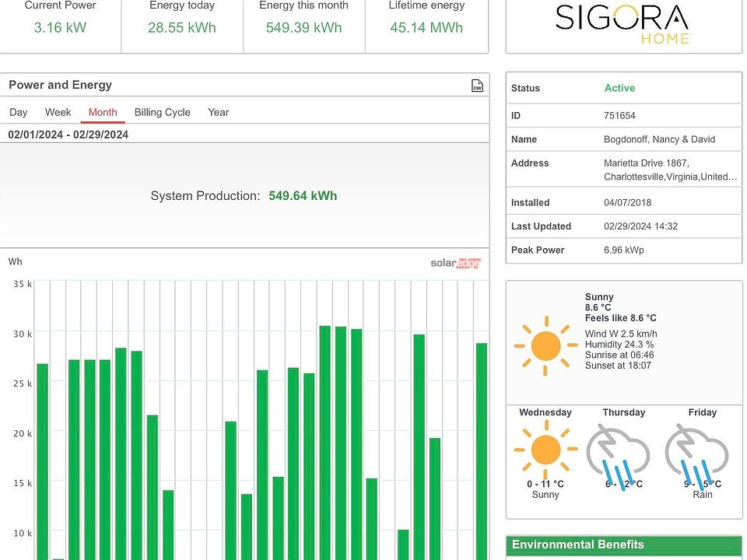Switch to the Year tab
This screenshot has width=747, height=560.
point(218,112)
